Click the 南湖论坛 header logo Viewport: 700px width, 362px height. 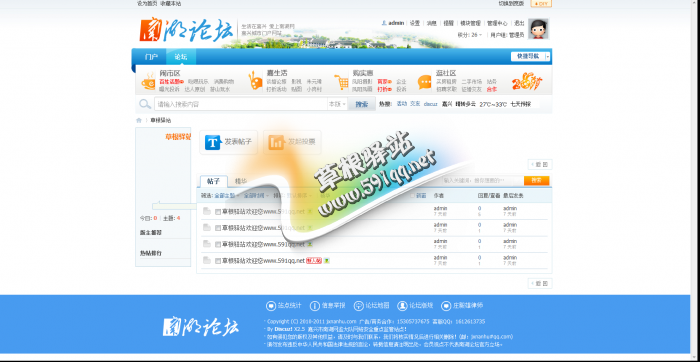pos(187,30)
